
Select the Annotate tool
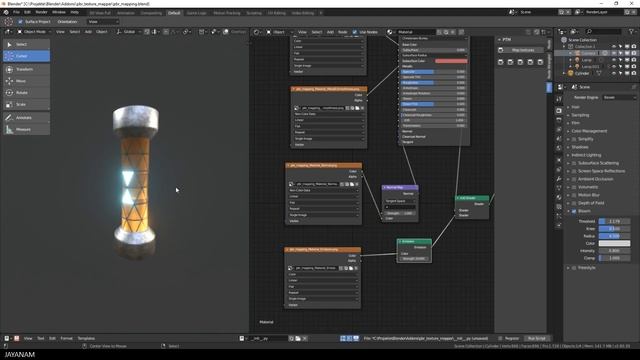27,118
